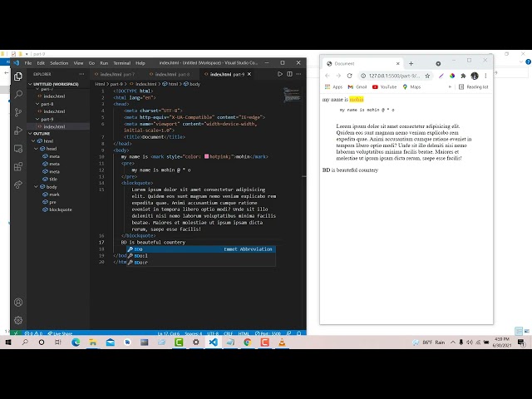View site information icon in address bar
The height and width of the screenshot is (399, 532).
(363, 76)
